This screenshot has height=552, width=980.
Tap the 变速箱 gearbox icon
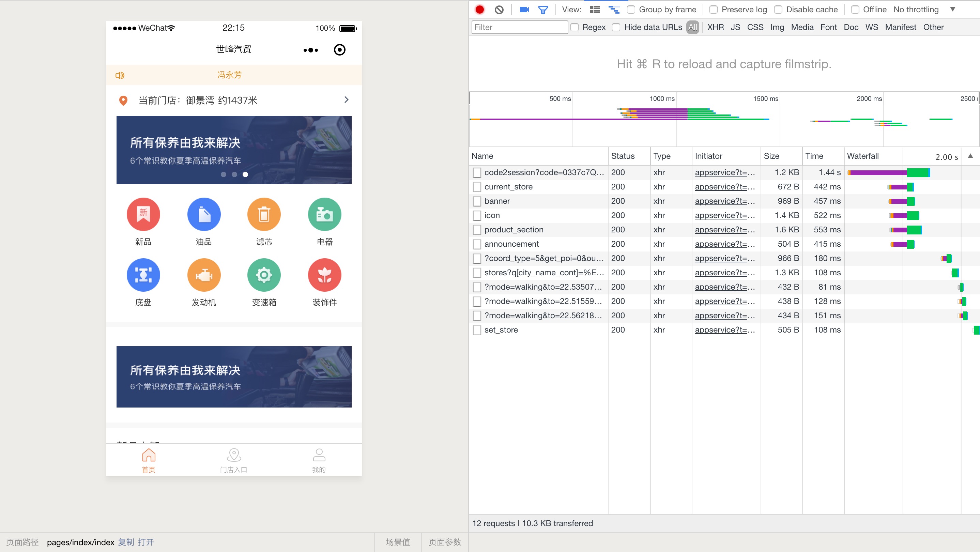pyautogui.click(x=264, y=275)
